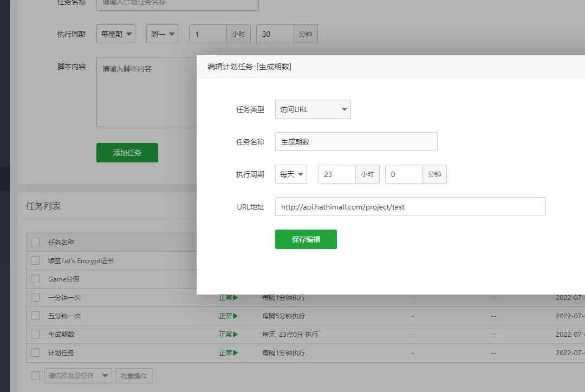585x392 pixels.
Task: Check the 一分钟一次 row checkbox
Action: (35, 297)
